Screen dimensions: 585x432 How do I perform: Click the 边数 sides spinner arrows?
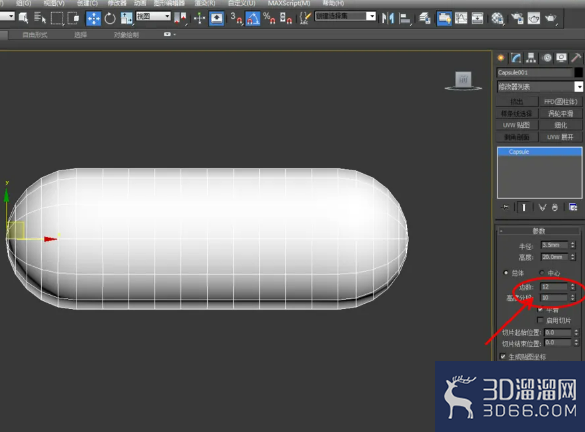click(x=573, y=287)
